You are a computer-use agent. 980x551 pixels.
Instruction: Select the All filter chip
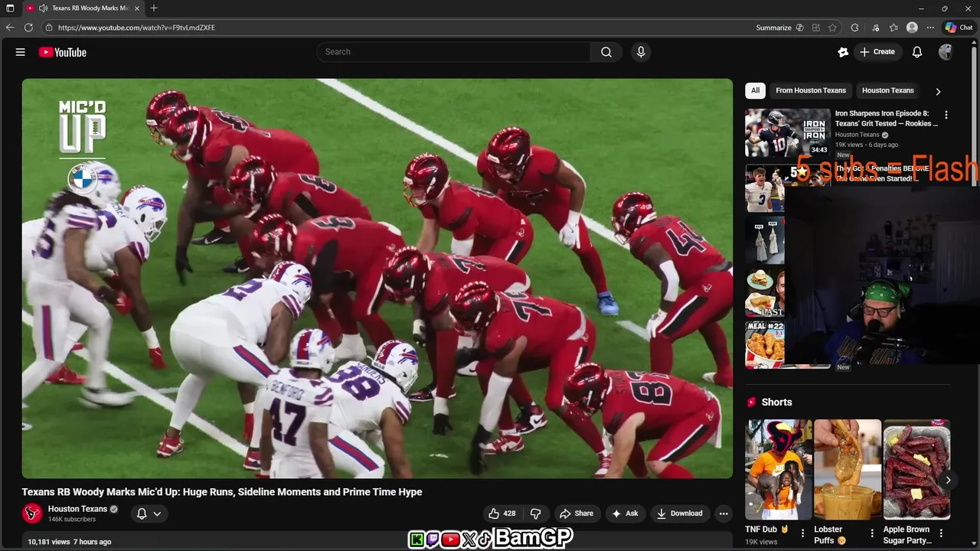point(755,90)
